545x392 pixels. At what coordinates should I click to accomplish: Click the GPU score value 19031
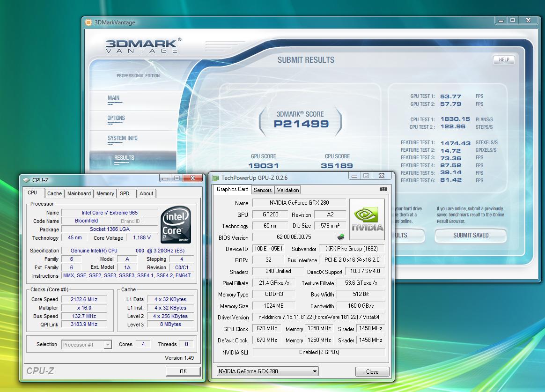click(264, 166)
